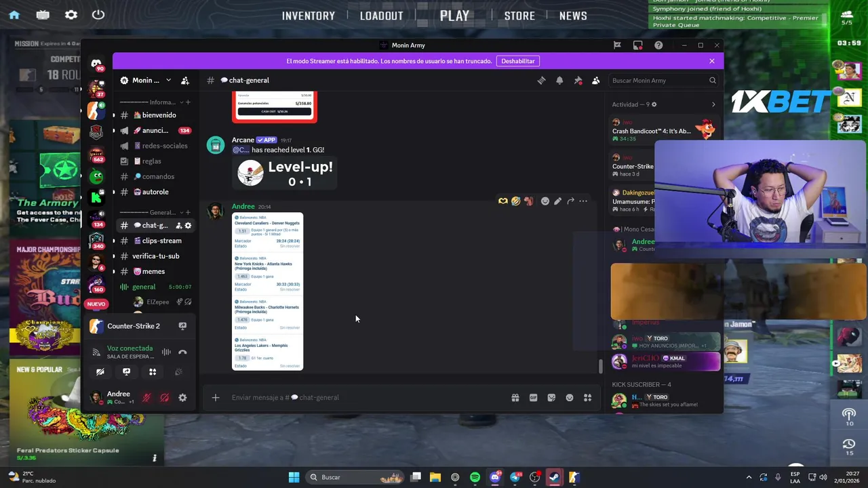Open Crash Bandicoot 4 activity card

click(664, 130)
